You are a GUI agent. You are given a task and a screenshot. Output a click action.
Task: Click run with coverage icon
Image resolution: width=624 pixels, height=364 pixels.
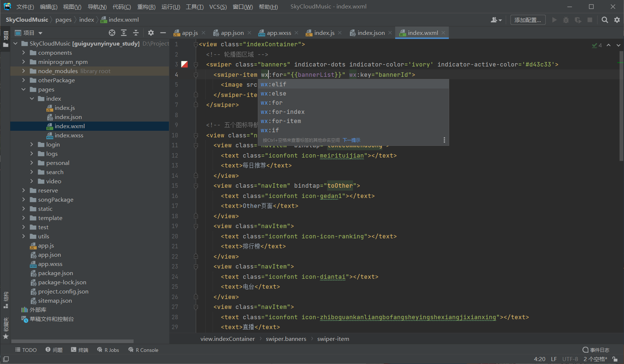pyautogui.click(x=578, y=20)
